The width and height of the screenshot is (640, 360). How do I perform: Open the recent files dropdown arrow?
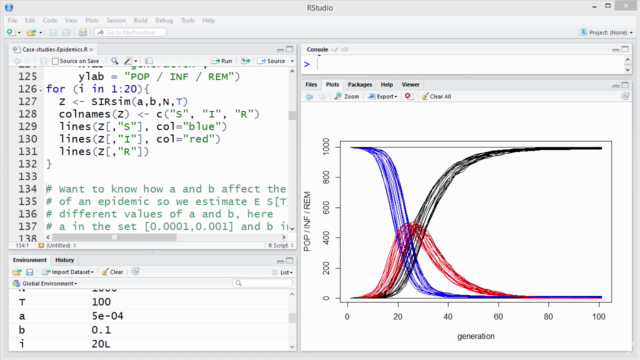click(x=40, y=33)
